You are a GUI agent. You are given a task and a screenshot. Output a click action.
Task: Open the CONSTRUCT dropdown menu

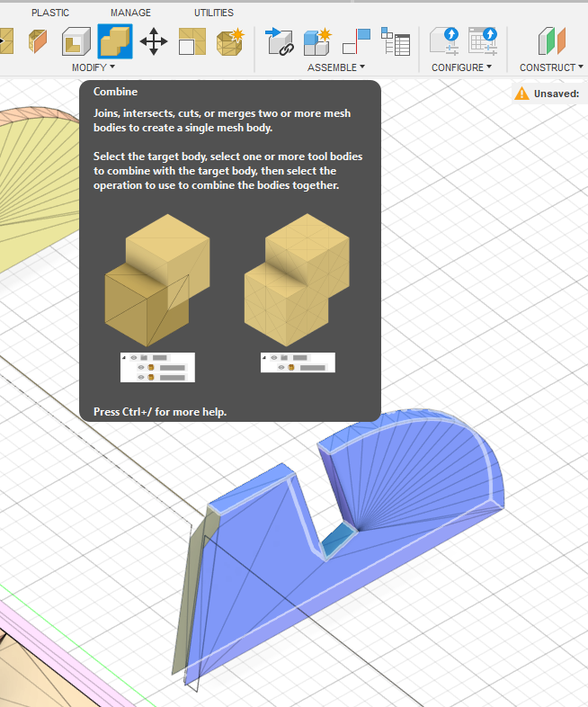click(x=551, y=67)
